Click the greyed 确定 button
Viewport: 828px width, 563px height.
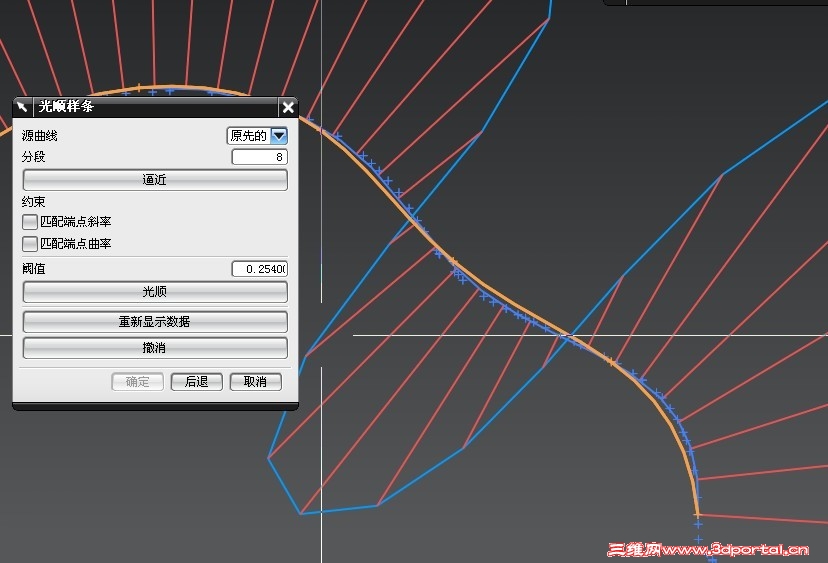click(138, 382)
